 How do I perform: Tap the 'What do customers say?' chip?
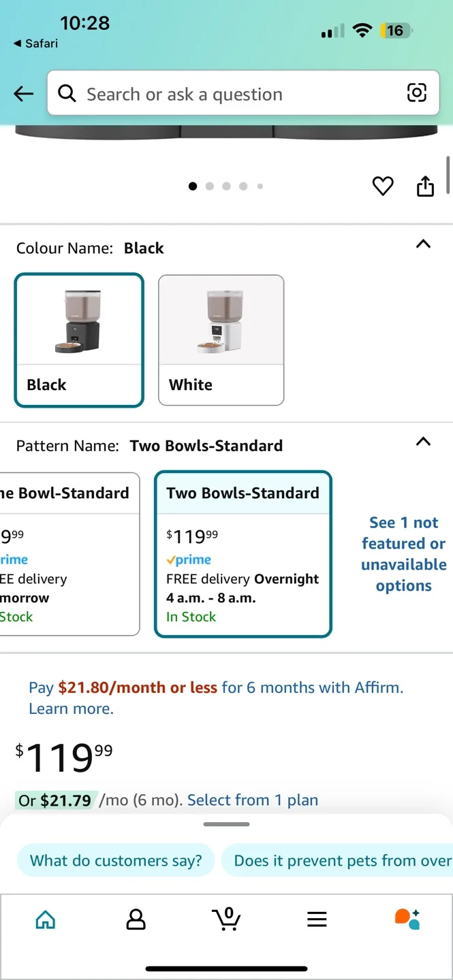click(x=115, y=860)
